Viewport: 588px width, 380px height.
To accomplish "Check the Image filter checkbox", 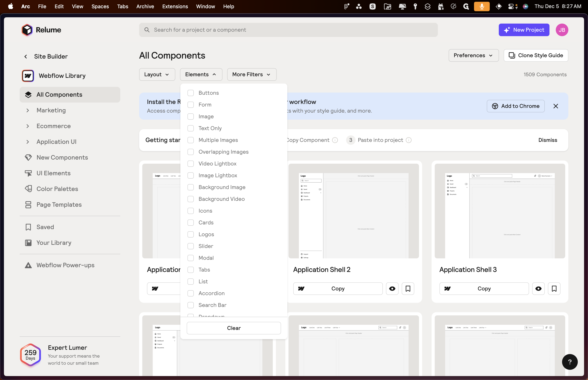I will coord(190,117).
